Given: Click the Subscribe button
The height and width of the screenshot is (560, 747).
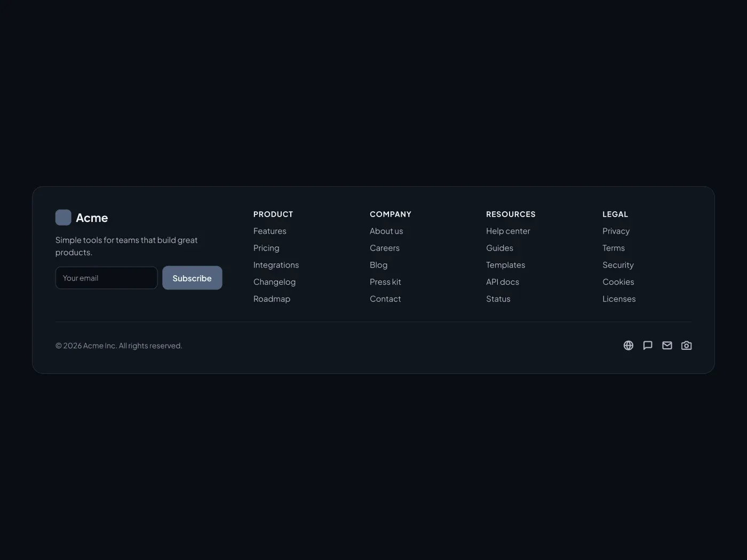Looking at the screenshot, I should 192,278.
